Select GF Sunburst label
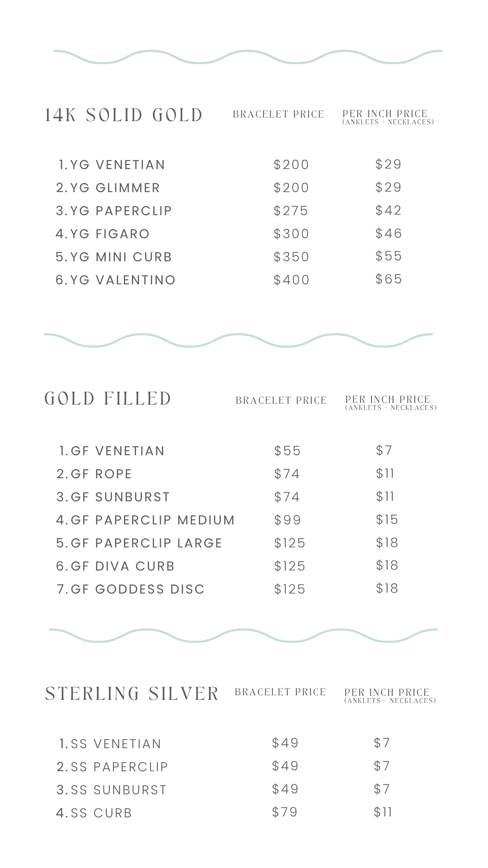 click(113, 497)
